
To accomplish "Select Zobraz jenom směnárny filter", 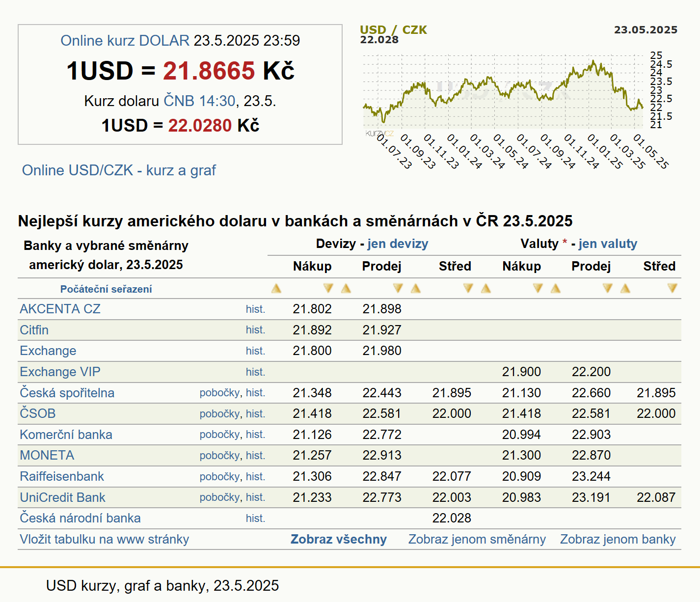I will point(477,539).
